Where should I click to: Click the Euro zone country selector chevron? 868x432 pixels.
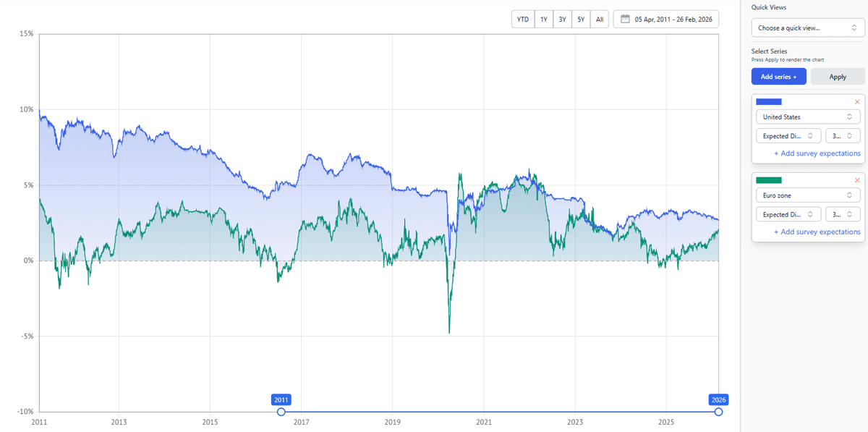(x=851, y=195)
